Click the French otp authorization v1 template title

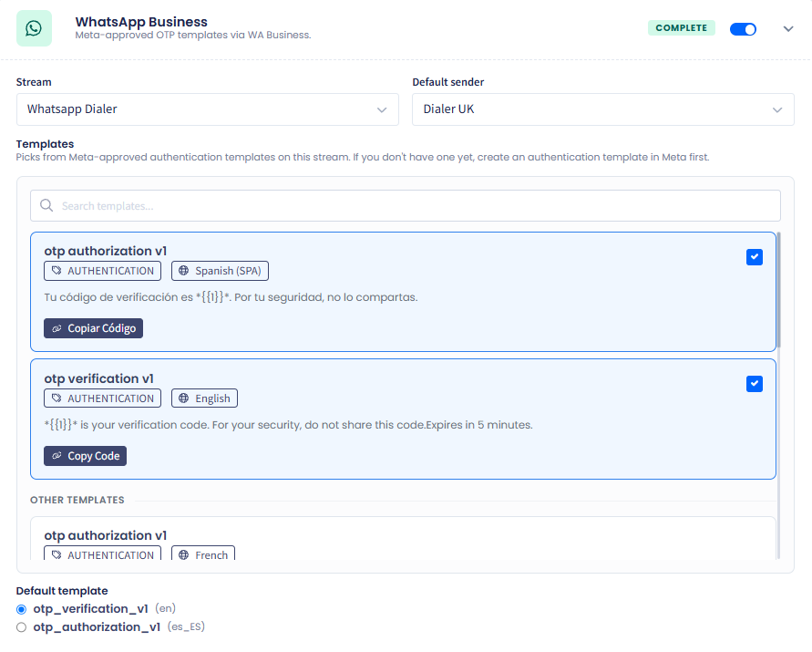point(106,535)
